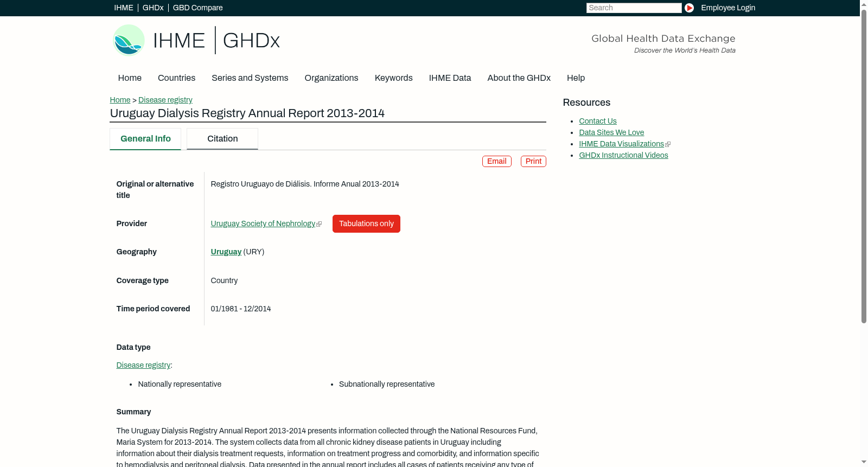Open the Contact Us resource link
Screen dimensions: 868x467
597,121
